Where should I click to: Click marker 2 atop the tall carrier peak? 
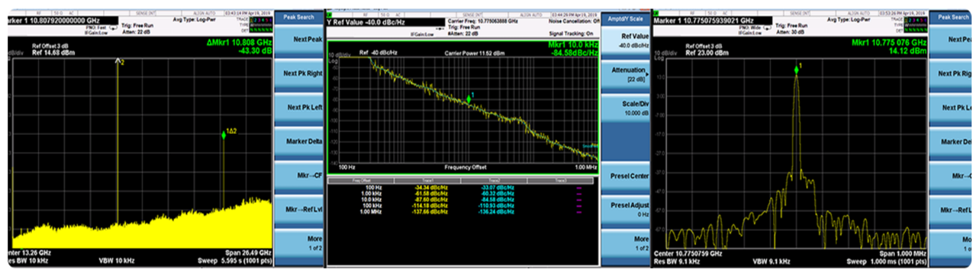(117, 61)
